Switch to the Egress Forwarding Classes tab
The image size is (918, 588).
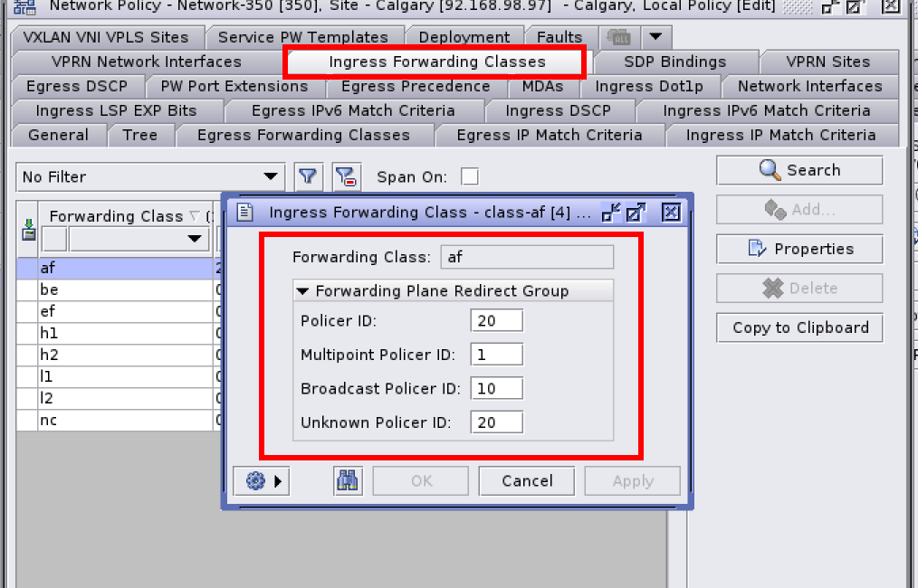(303, 135)
